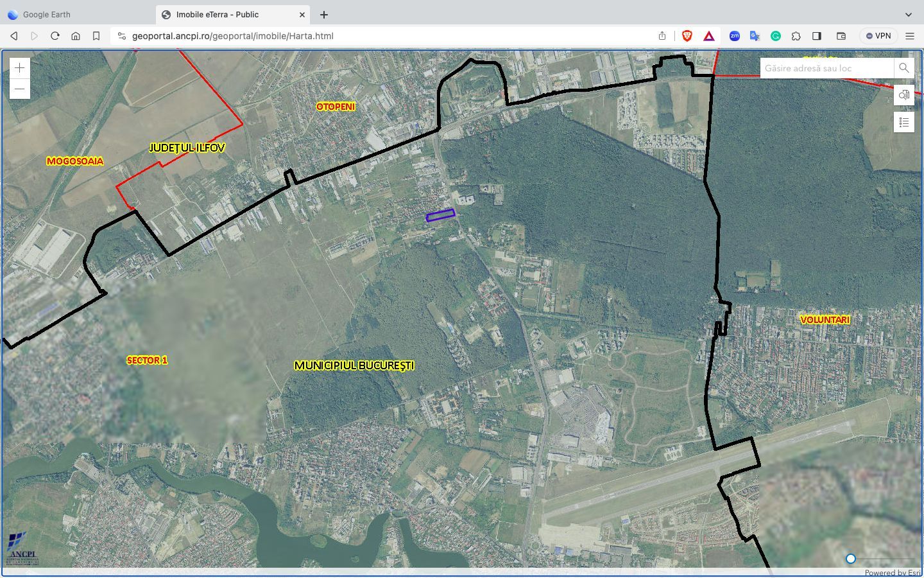Open the extensions puzzle-piece menu
Viewport: 924px width, 578px height.
(x=796, y=36)
